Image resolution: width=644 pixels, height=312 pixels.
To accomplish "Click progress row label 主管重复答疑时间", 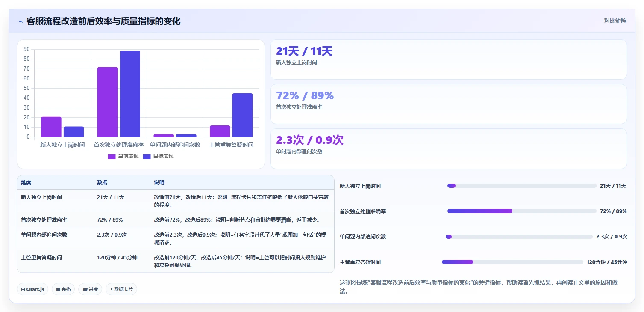I will tap(360, 262).
